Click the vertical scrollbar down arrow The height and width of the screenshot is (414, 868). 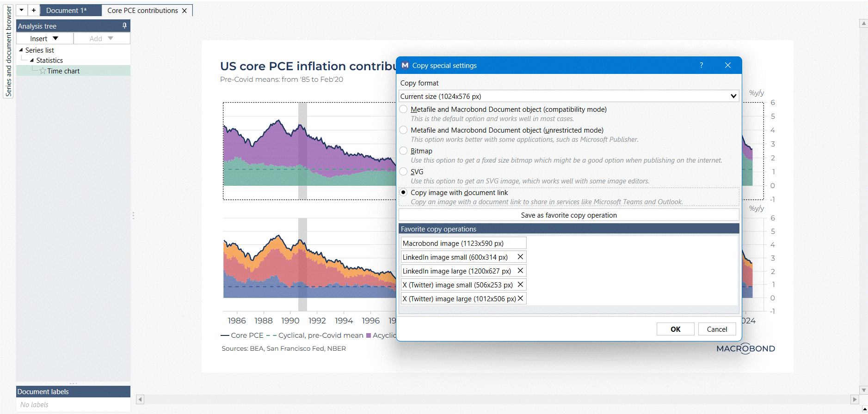tap(863, 390)
